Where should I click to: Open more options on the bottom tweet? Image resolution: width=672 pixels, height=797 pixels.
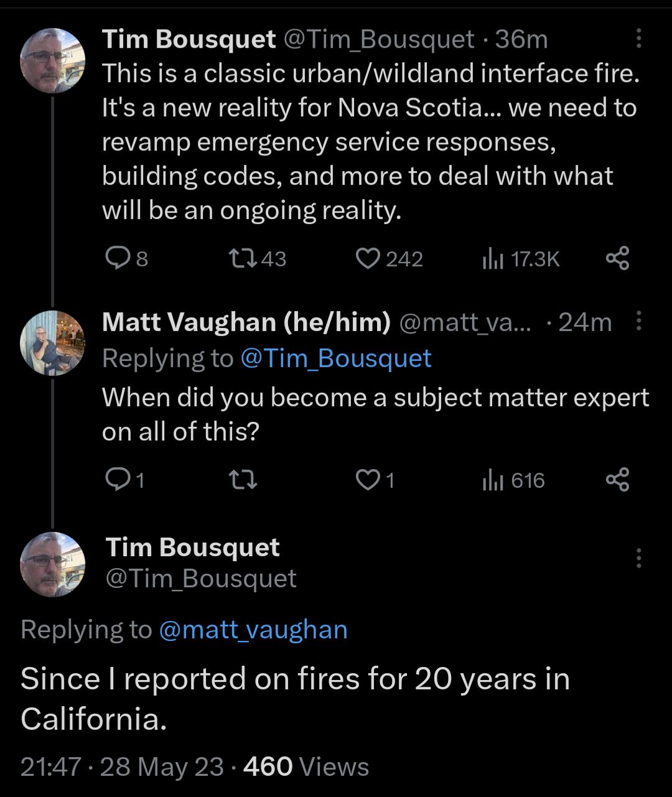[640, 558]
